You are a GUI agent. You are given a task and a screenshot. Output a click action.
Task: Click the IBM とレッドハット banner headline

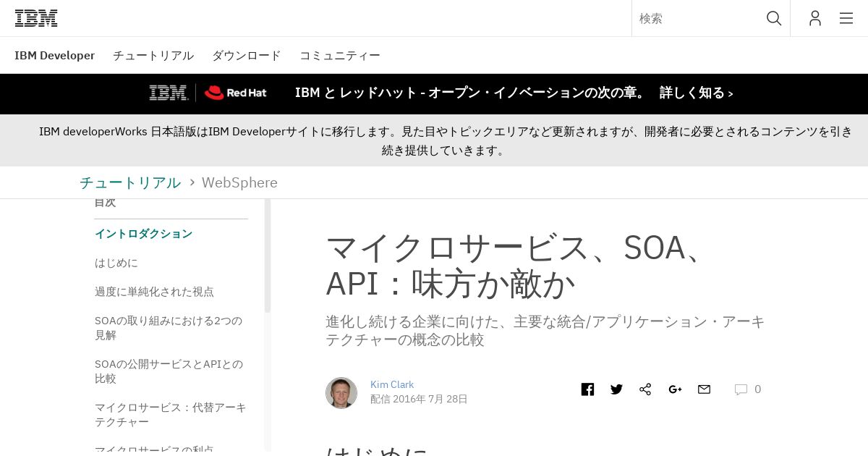pos(471,93)
